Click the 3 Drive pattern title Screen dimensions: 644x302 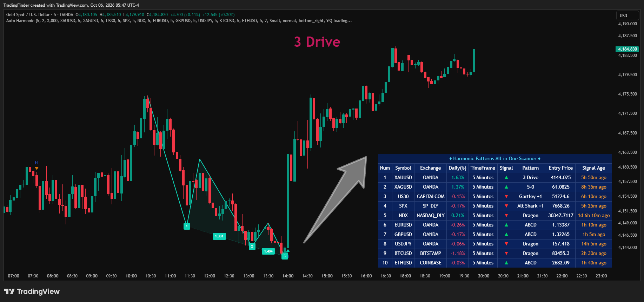coord(317,42)
